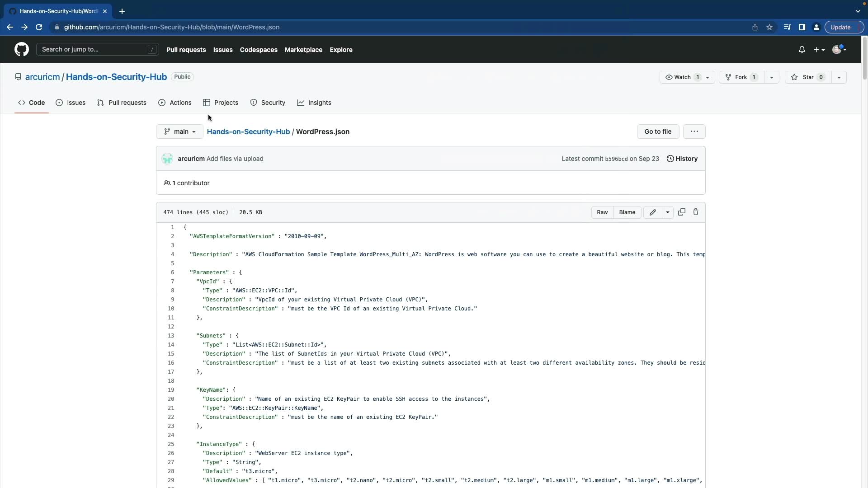
Task: Click the GitHub Octocat logo
Action: pyautogui.click(x=21, y=49)
